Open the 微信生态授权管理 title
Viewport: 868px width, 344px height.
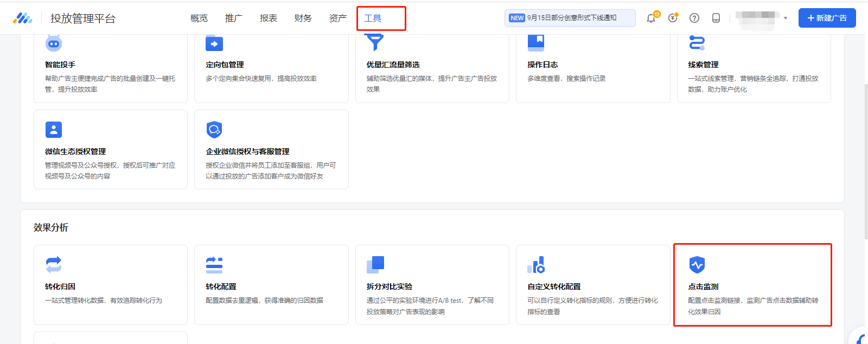pyautogui.click(x=75, y=151)
